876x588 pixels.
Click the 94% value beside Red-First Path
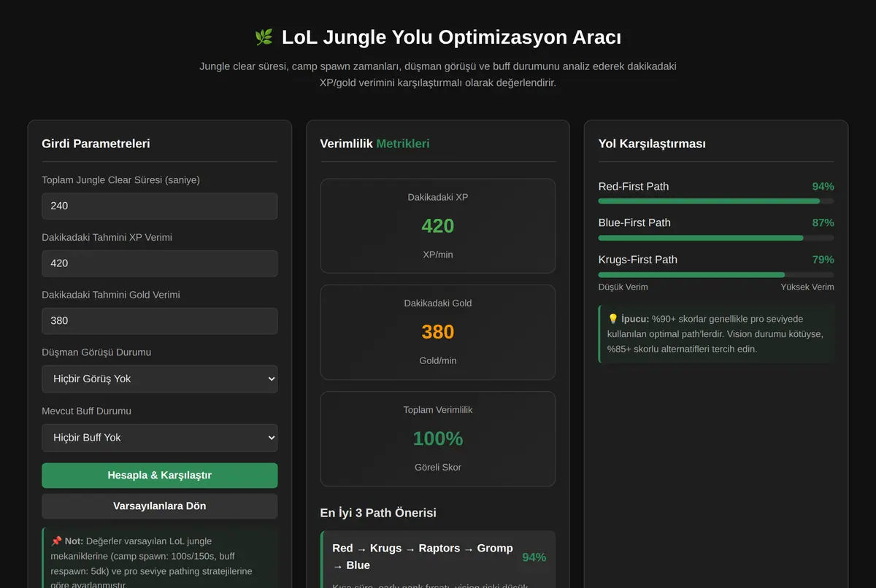pyautogui.click(x=823, y=186)
